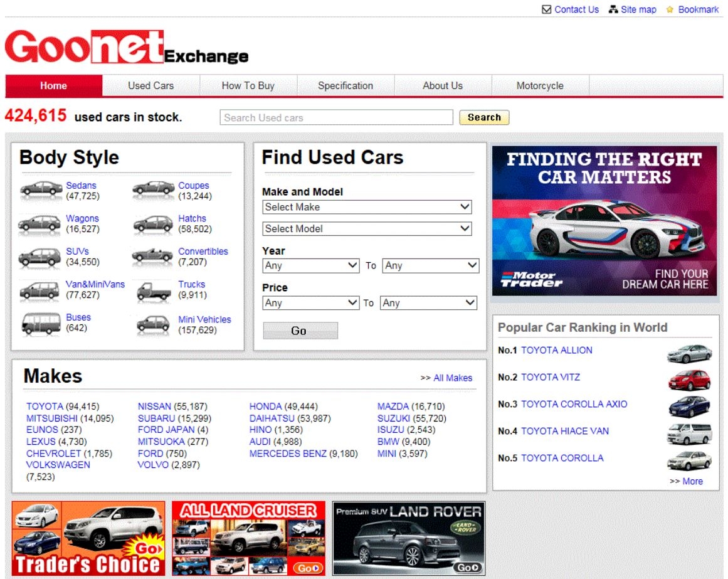Screen dimensions: 728x579
Task: Click the Trucks vehicle icon
Action: (154, 292)
